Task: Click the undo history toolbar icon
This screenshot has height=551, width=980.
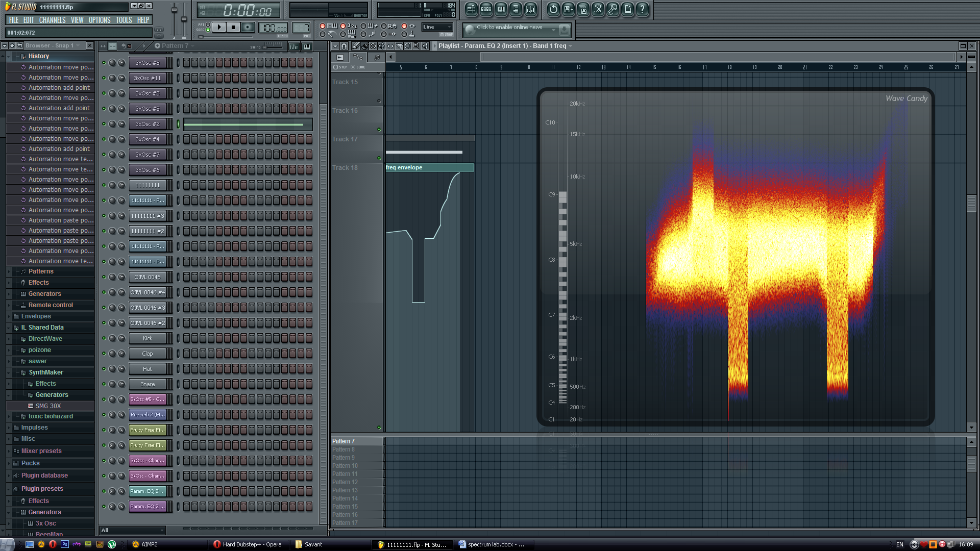Action: (x=553, y=9)
